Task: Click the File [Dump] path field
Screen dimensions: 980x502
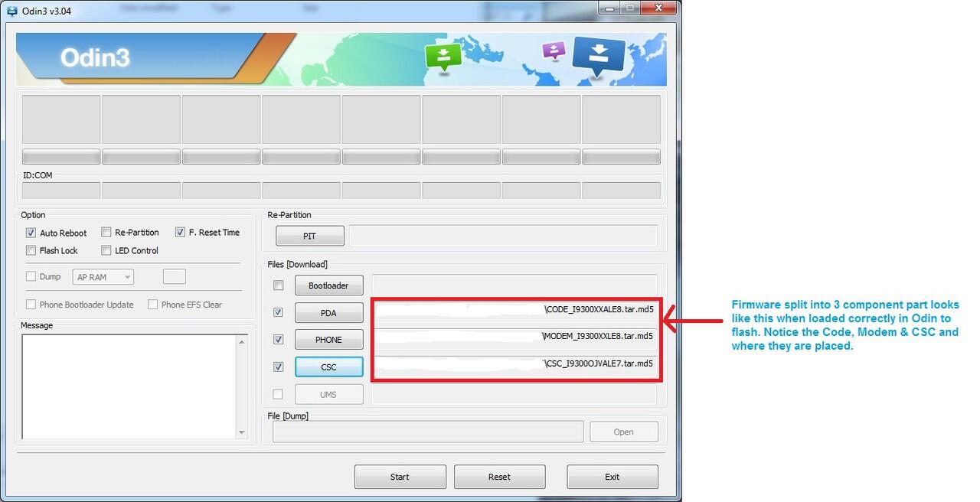Action: (x=428, y=432)
